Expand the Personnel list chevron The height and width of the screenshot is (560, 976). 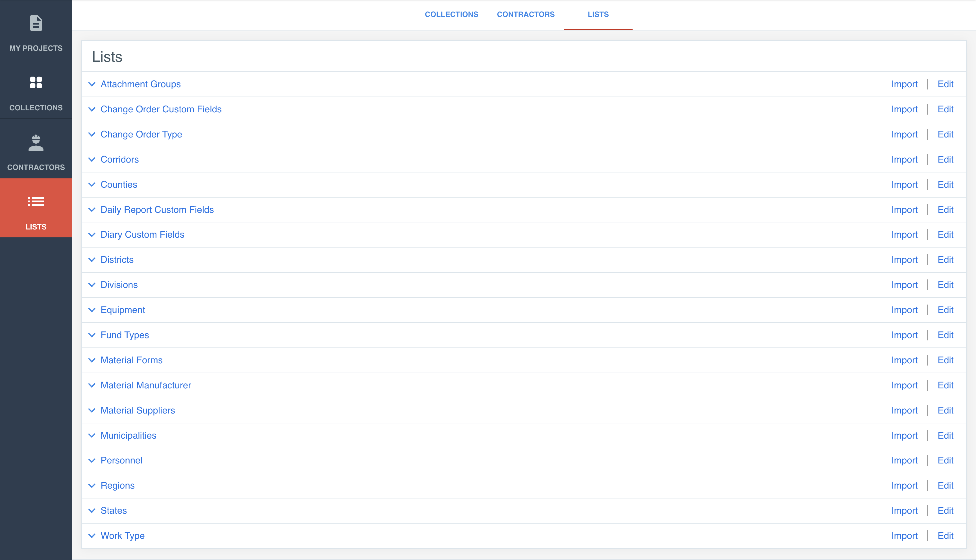[91, 460]
